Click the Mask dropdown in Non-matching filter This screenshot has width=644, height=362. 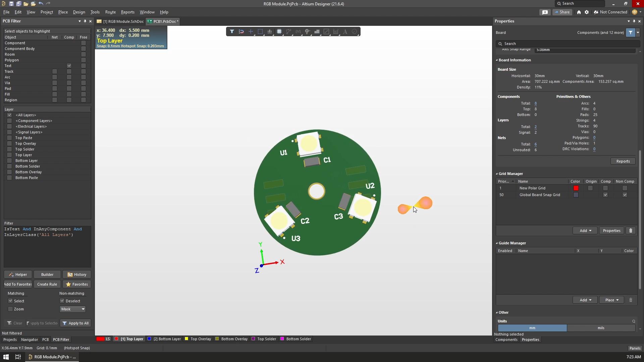[x=72, y=309]
